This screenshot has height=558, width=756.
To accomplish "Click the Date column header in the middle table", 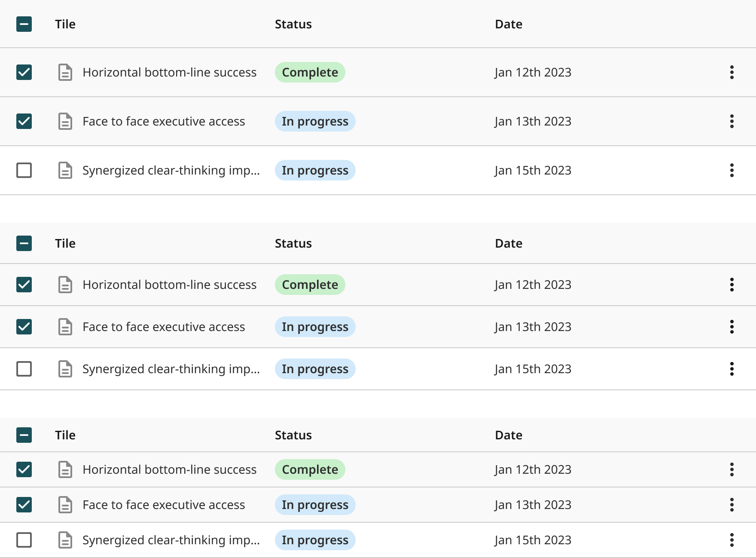I will tap(509, 243).
